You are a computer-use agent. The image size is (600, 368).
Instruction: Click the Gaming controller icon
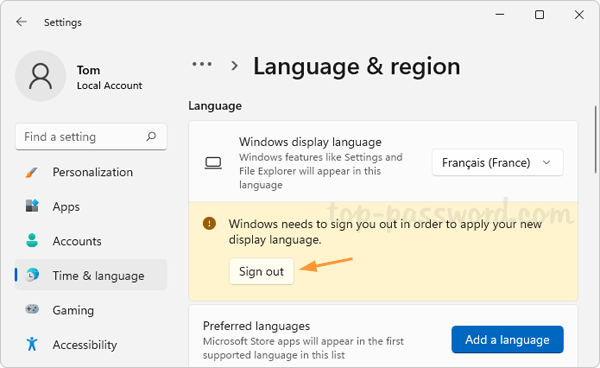pyautogui.click(x=32, y=309)
